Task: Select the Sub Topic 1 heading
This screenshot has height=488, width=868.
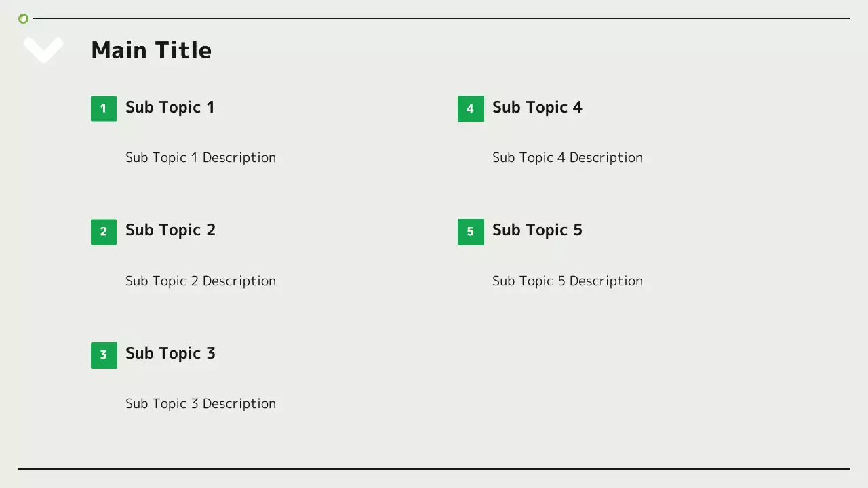Action: tap(170, 107)
